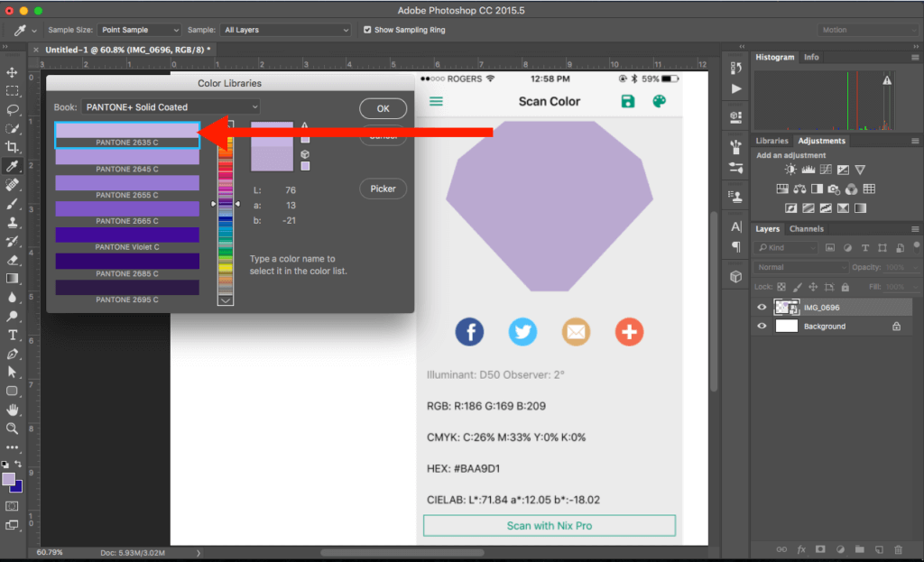This screenshot has width=924, height=562.
Task: Add layer style with the fx icon
Action: click(801, 549)
